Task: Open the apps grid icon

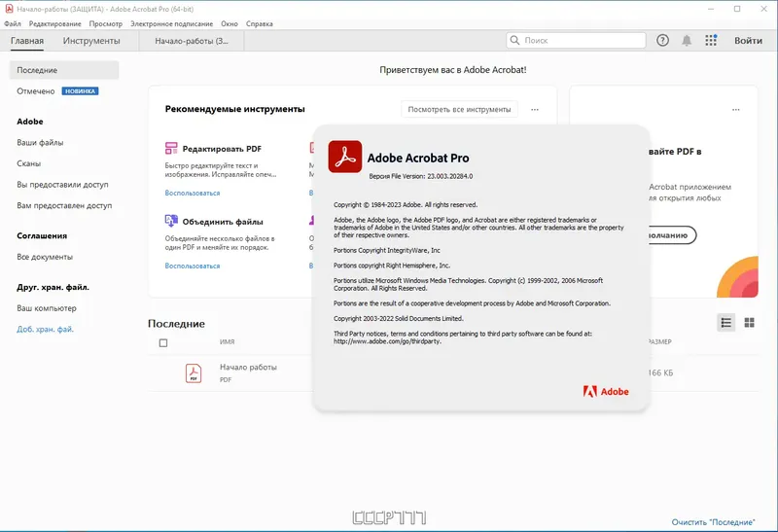Action: 711,40
